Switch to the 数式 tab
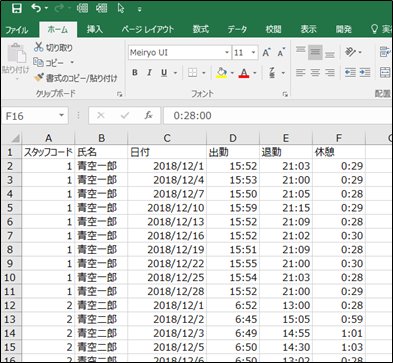 [201, 29]
